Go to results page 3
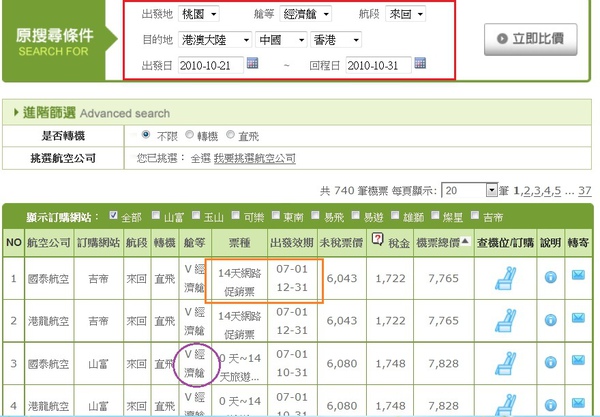This screenshot has width=600, height=417. pos(537,190)
